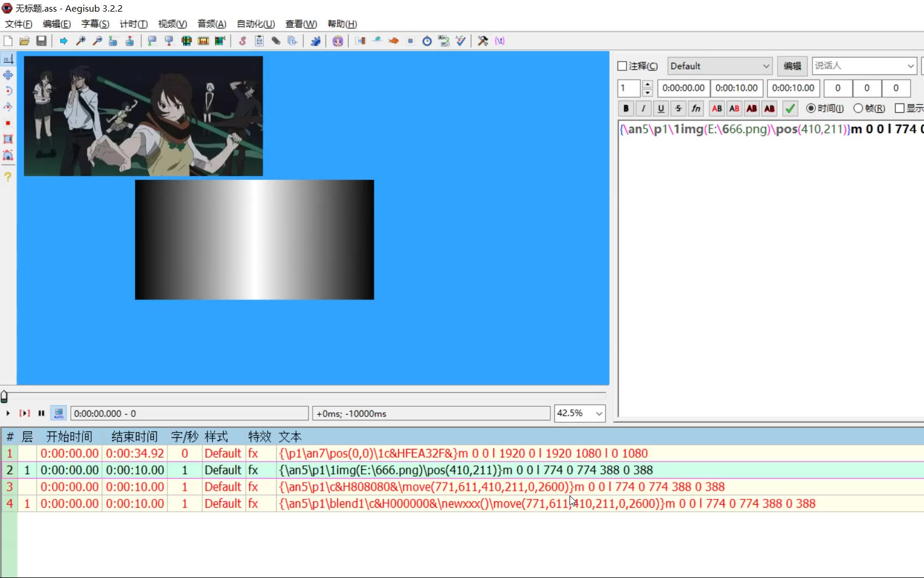Toggle the bold B button
Screen dimensions: 924x578
(626, 108)
